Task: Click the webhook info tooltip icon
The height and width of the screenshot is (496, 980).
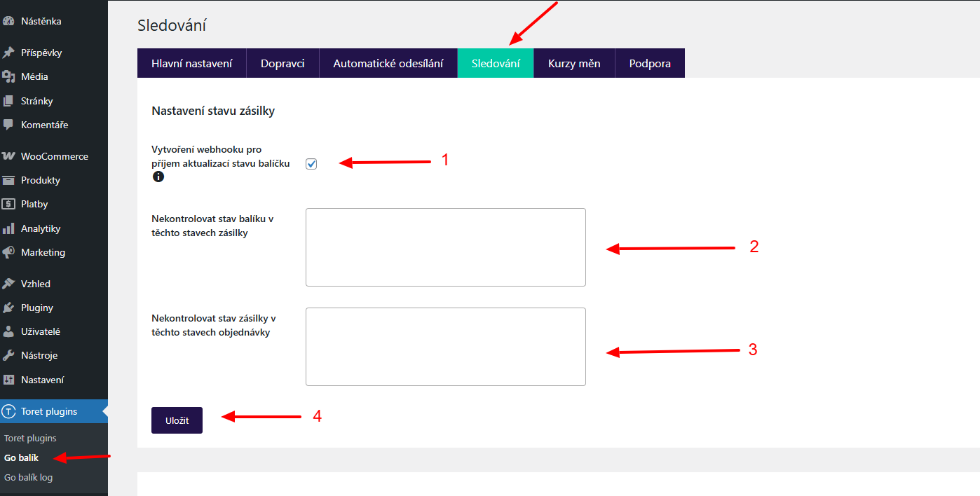Action: 158,177
